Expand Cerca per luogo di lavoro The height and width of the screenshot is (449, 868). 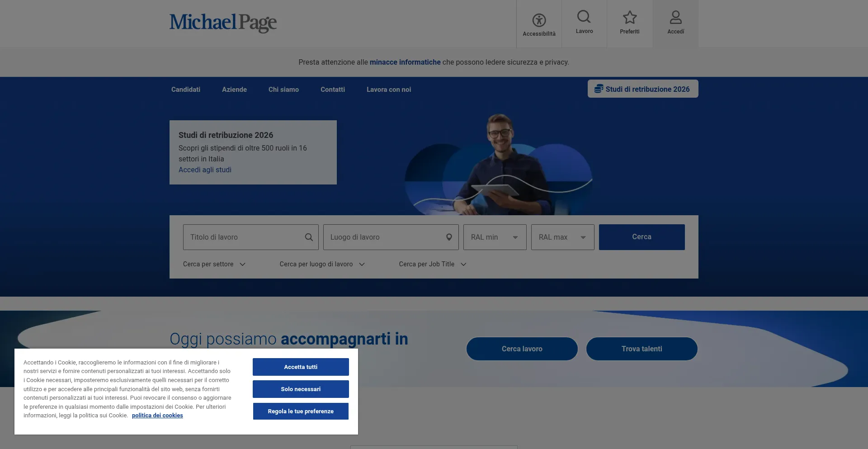322,265
